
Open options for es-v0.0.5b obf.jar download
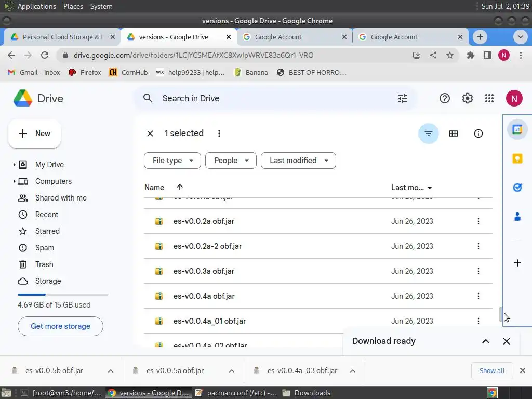[111, 371]
